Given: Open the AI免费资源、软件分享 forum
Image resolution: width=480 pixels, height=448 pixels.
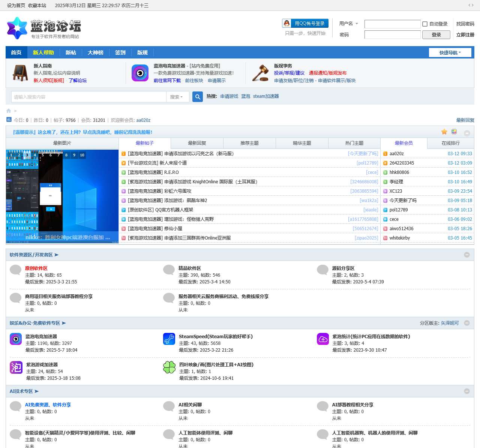Looking at the screenshot, I should (48, 405).
